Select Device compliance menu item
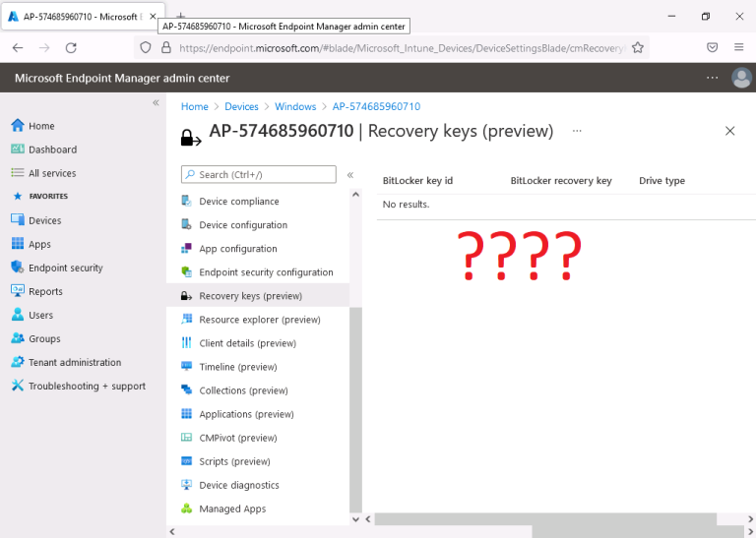 (x=239, y=202)
